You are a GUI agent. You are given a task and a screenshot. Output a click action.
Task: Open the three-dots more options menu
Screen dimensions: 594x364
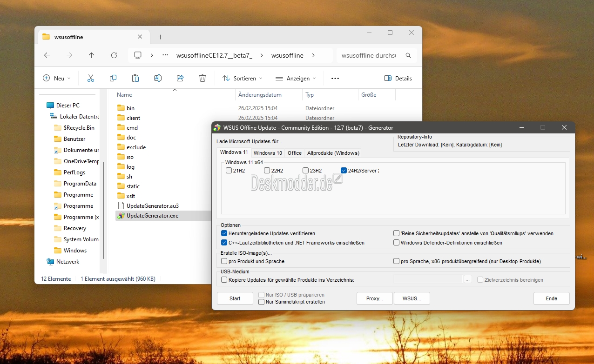pyautogui.click(x=335, y=79)
